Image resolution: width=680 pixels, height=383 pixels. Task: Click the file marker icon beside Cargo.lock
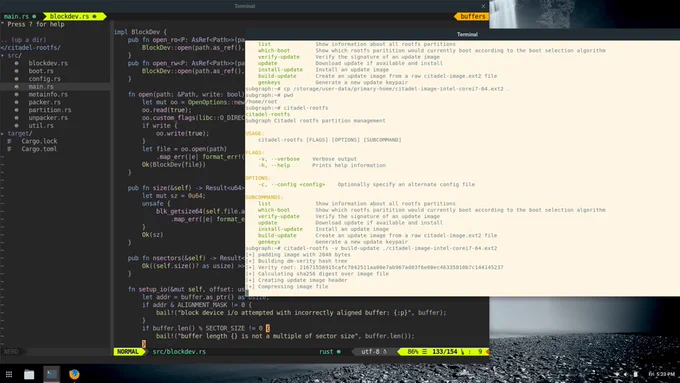[x=9, y=141]
